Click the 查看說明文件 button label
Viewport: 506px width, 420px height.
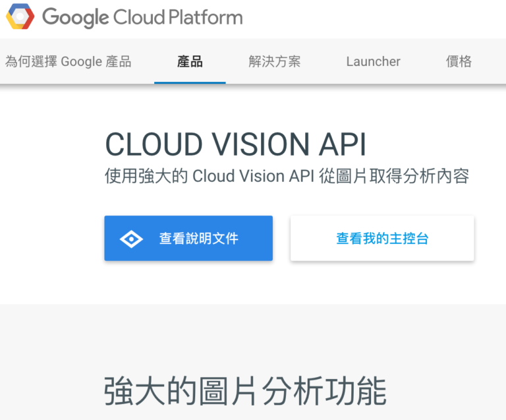tap(199, 239)
